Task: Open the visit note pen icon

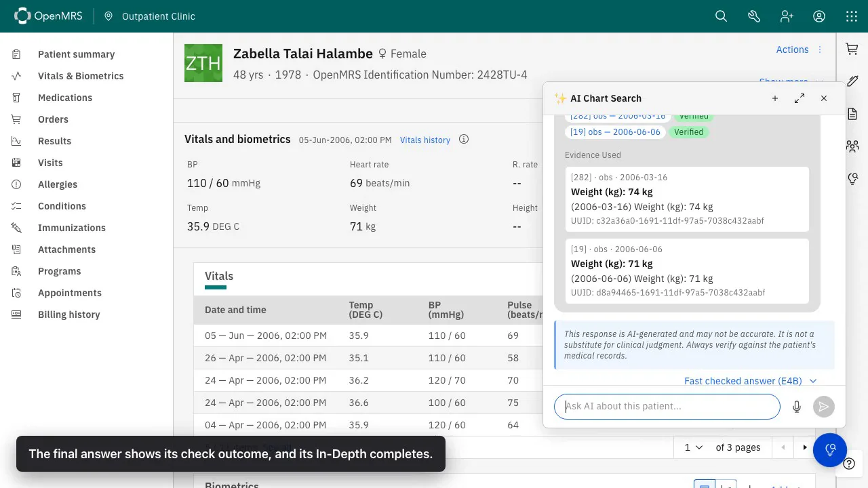Action: tap(852, 81)
